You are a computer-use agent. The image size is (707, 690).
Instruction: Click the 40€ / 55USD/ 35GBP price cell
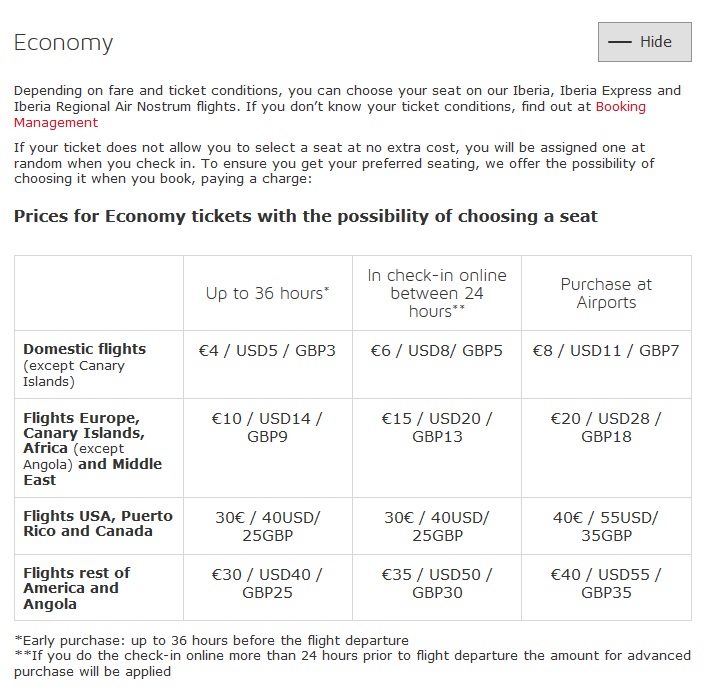[606, 526]
